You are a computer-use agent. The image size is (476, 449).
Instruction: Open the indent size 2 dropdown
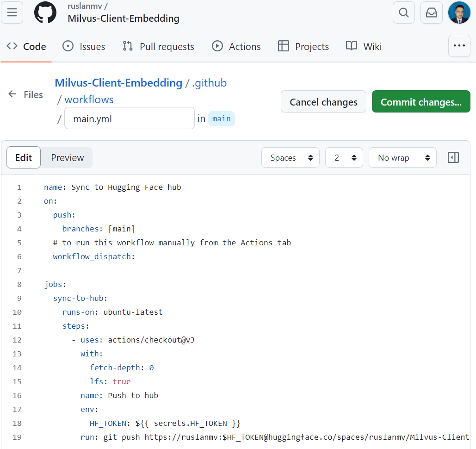(344, 158)
